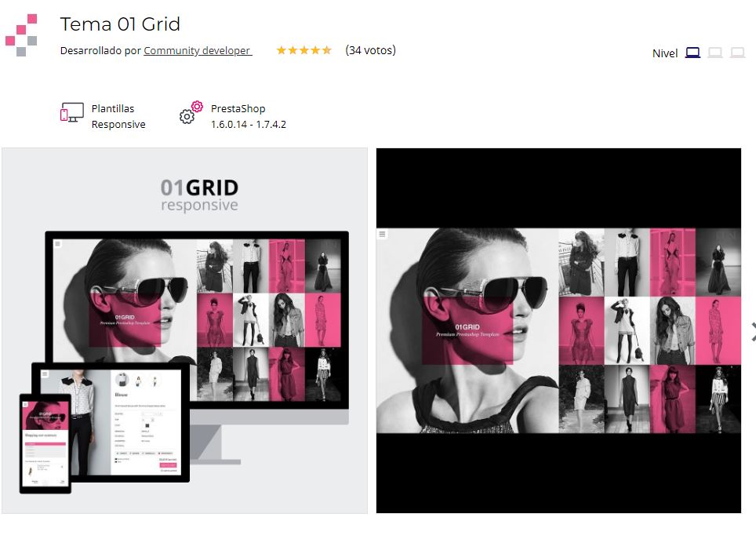Click the Tema 01 Grid title

click(x=120, y=24)
